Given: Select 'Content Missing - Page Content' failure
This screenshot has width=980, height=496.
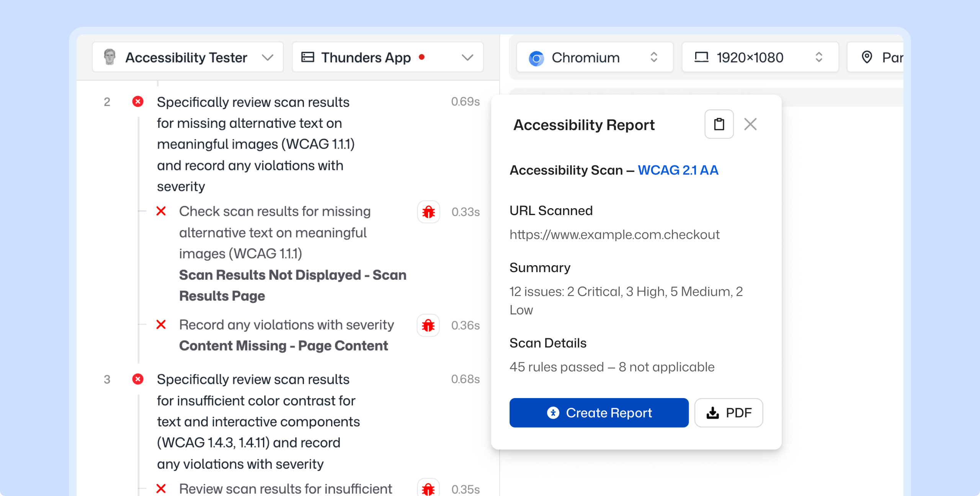Looking at the screenshot, I should pos(283,346).
